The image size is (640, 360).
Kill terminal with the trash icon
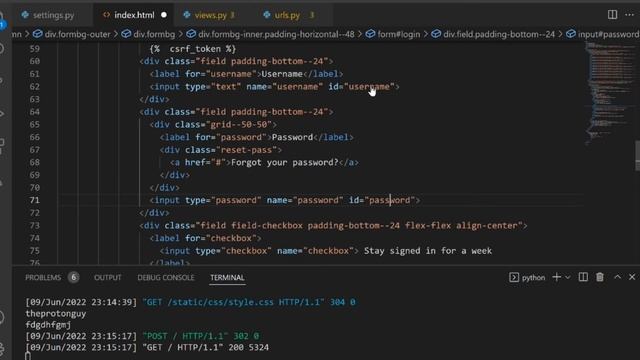(600, 277)
